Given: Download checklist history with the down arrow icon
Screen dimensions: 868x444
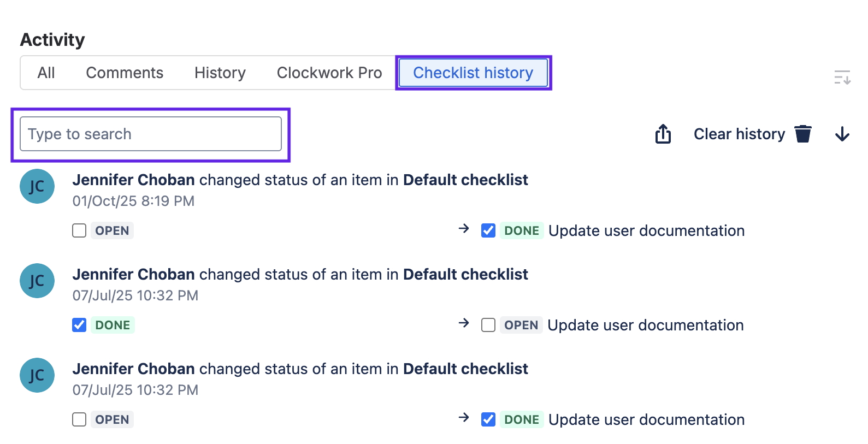Looking at the screenshot, I should coord(842,134).
